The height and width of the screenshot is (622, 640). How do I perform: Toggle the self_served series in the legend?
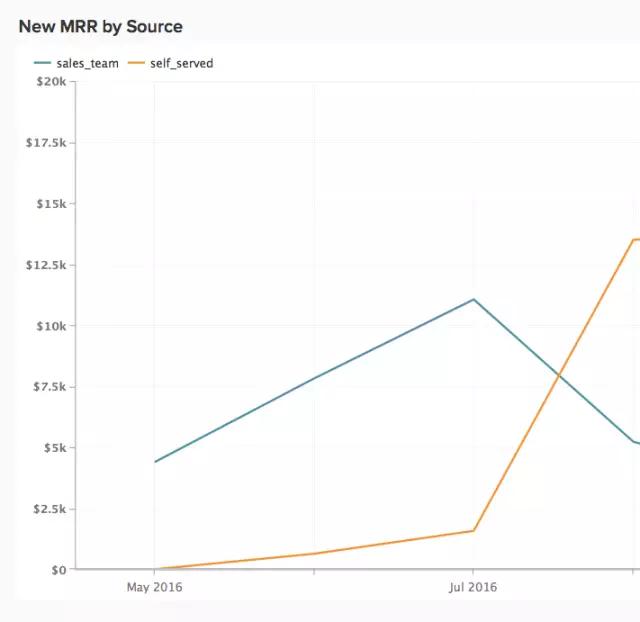pyautogui.click(x=181, y=63)
